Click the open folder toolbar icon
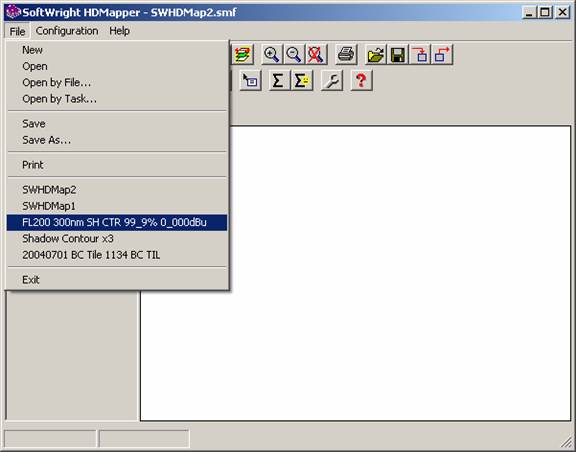This screenshot has height=452, width=576. pos(376,55)
